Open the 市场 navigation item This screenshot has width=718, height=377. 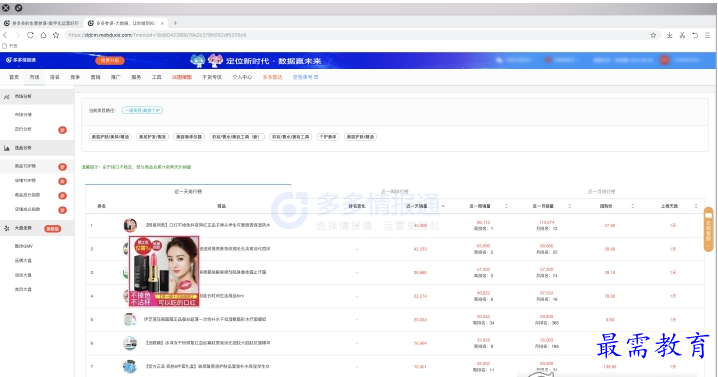pos(34,77)
